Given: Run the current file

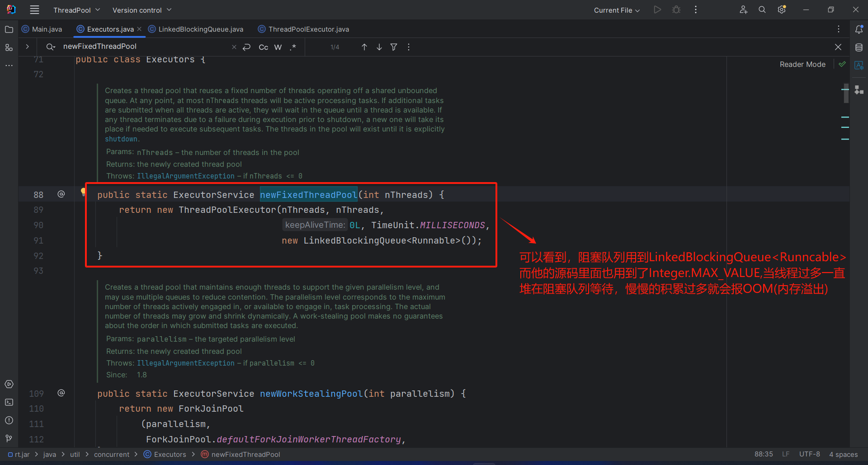Looking at the screenshot, I should (x=657, y=9).
